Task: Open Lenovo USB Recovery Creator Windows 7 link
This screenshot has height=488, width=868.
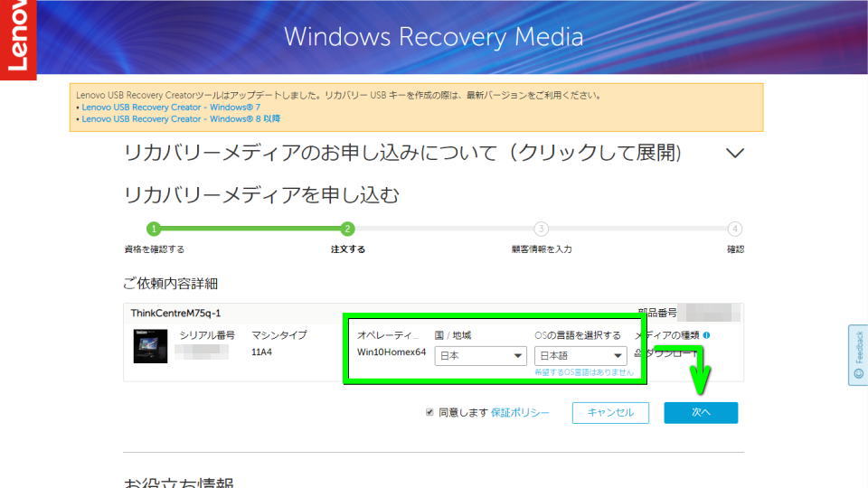Action: tap(171, 108)
